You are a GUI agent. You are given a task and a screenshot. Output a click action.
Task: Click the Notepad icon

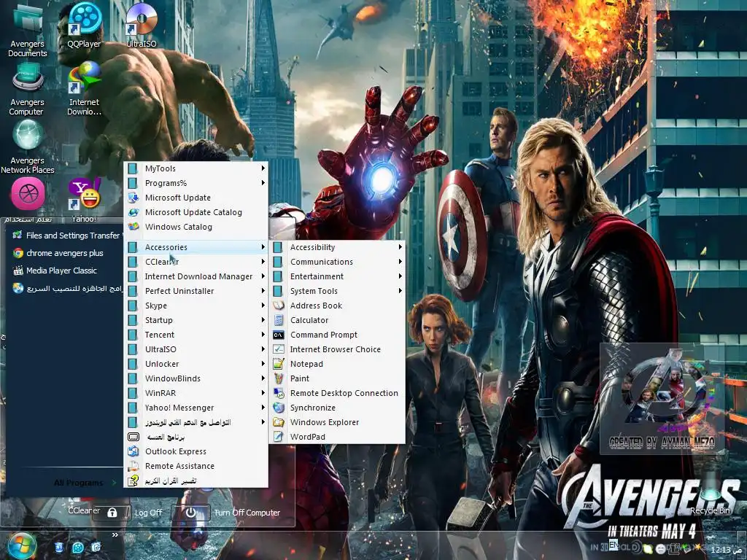click(279, 364)
